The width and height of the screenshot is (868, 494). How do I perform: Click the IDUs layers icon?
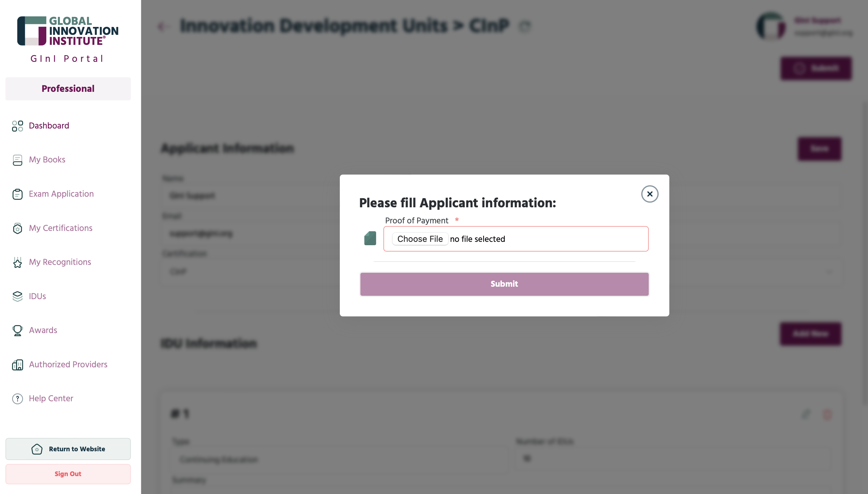17,296
